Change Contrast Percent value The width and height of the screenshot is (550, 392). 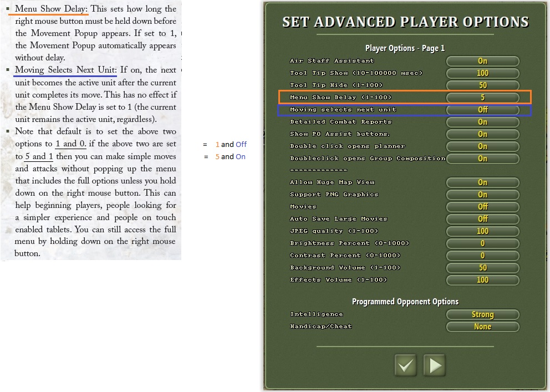pyautogui.click(x=483, y=256)
